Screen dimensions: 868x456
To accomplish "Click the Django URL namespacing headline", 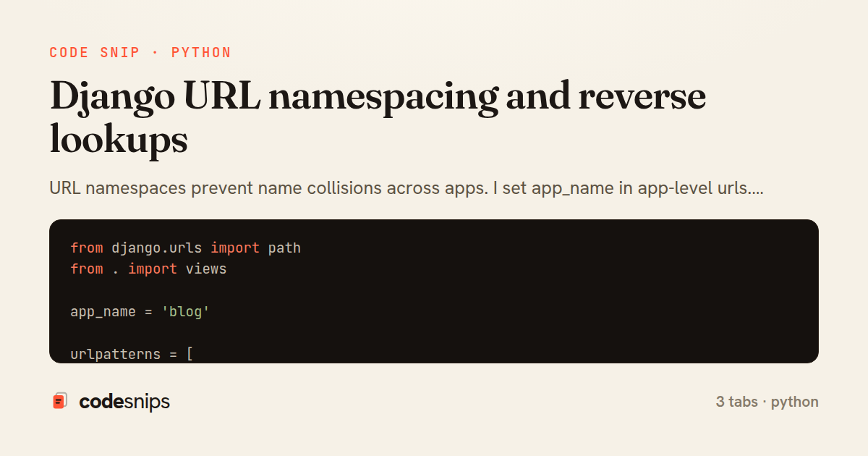I will (378, 117).
